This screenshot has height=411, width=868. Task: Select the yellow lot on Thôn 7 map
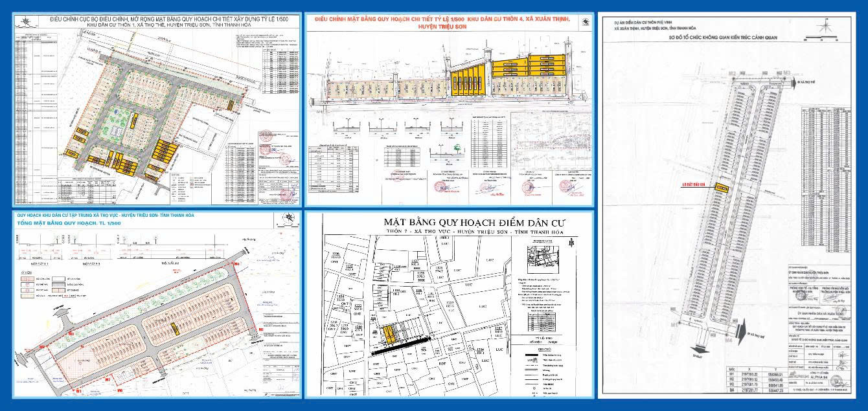tap(389, 335)
